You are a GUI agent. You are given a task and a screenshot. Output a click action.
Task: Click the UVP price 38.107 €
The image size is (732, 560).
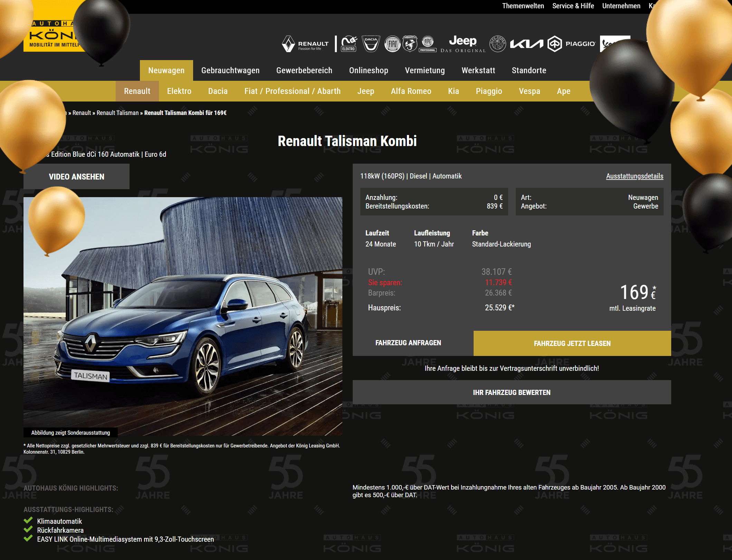(x=496, y=272)
